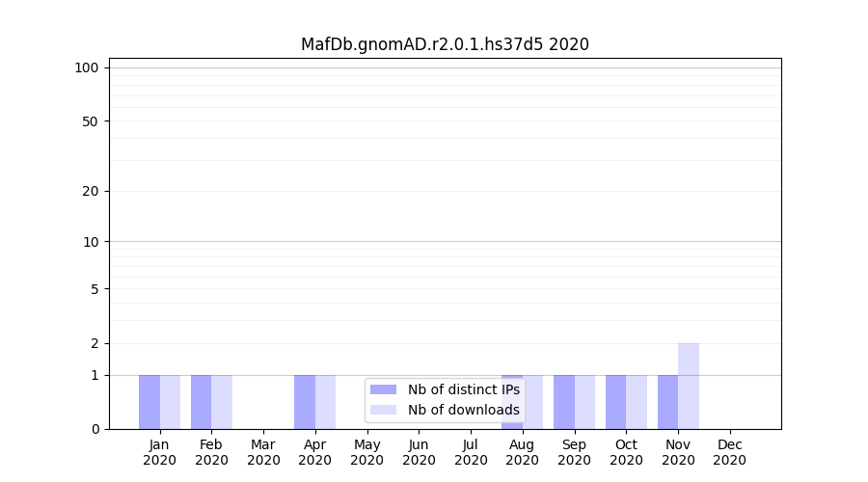Select the 'Nb of downloads' legend label
Image resolution: width=868 pixels, height=482 pixels.
463,410
